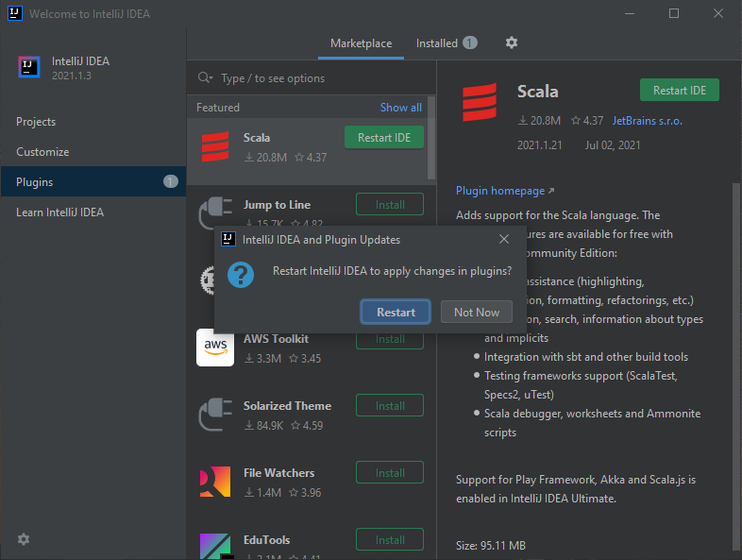Screen dimensions: 742x560
Task: Select the File Watchers plugin title
Action: [x=278, y=473]
